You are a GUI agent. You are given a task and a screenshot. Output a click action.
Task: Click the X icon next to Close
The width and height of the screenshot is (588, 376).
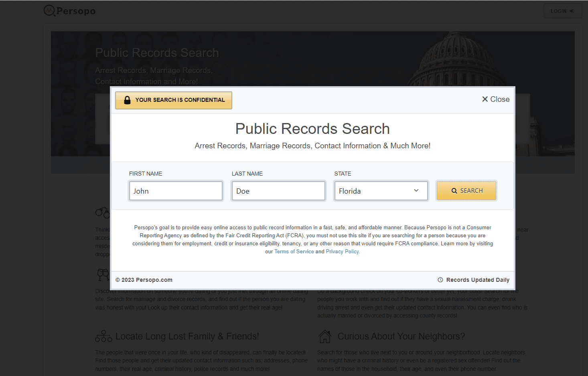click(485, 99)
